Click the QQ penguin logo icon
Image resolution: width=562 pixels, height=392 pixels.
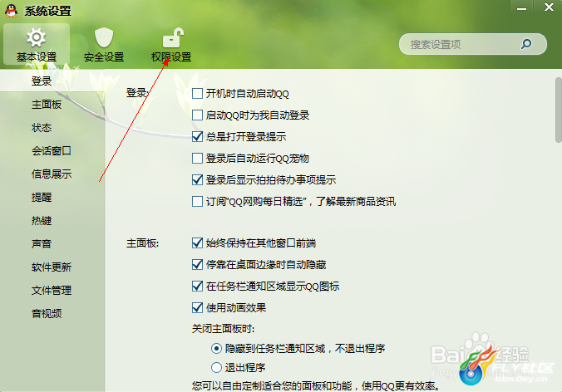[11, 11]
